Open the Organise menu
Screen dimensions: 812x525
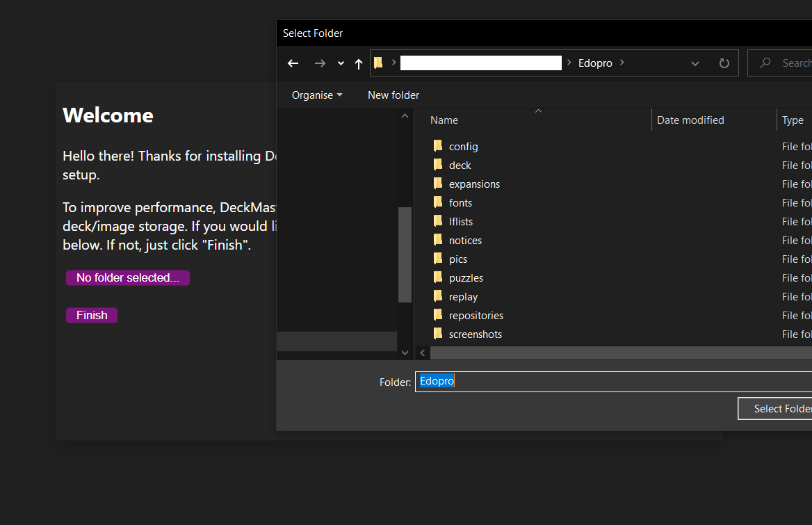tap(317, 95)
